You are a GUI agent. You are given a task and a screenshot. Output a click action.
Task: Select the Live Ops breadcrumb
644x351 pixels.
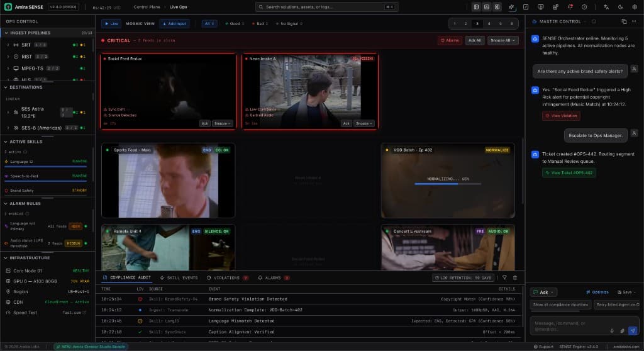pos(178,7)
